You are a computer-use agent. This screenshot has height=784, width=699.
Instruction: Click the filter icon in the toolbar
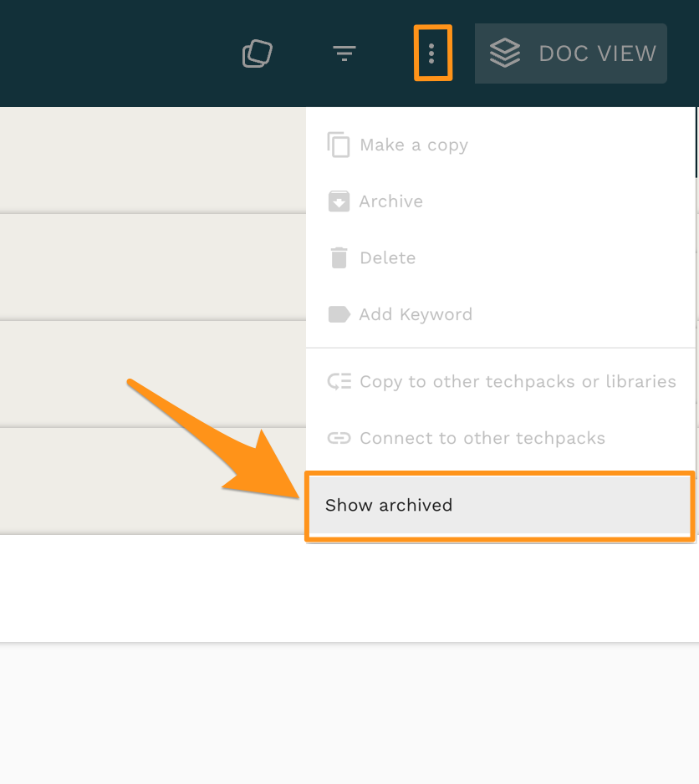click(344, 53)
